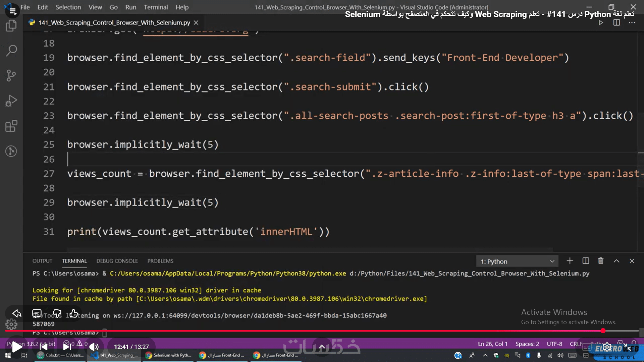Click the video progress bar handle

(603, 331)
